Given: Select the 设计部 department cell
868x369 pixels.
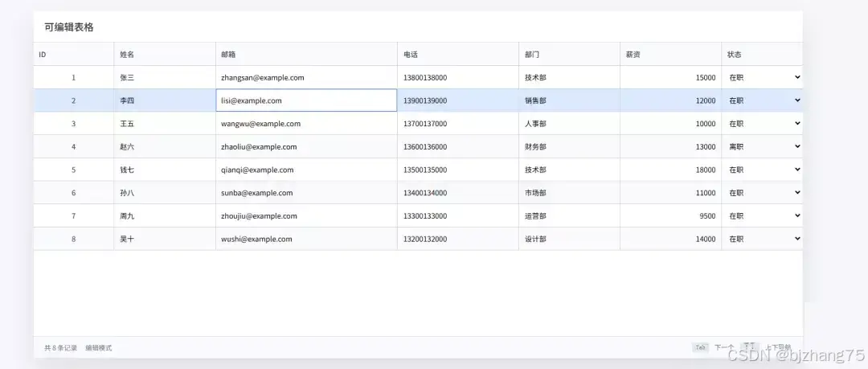Looking at the screenshot, I should [569, 239].
